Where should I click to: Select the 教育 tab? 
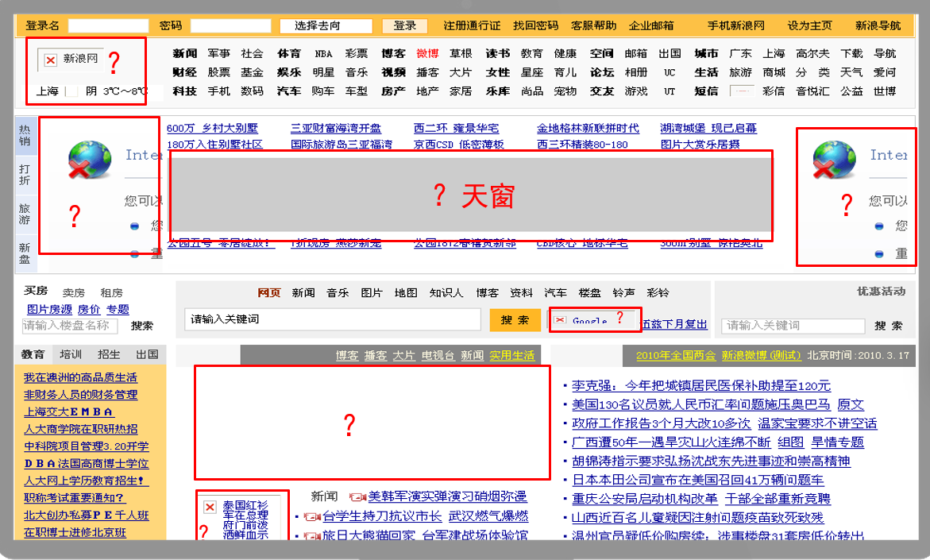[33, 355]
